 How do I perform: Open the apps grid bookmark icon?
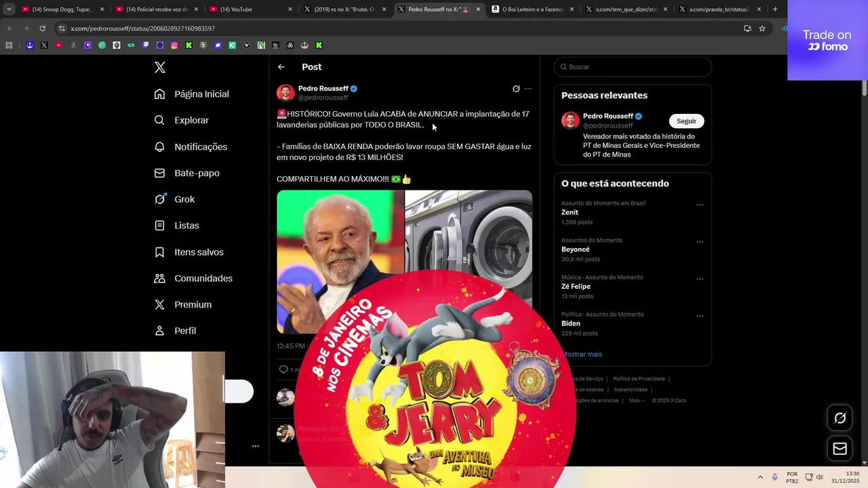point(9,45)
